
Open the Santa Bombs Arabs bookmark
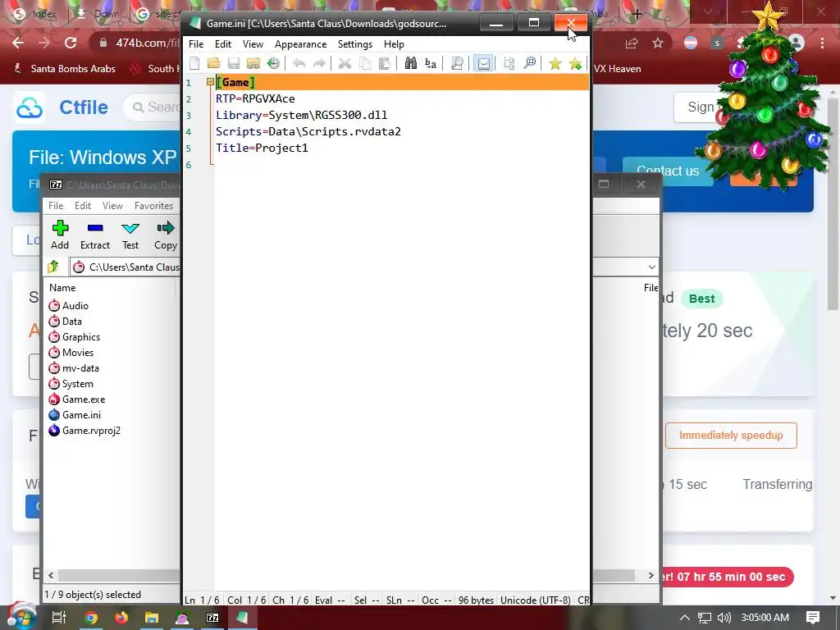coord(64,69)
